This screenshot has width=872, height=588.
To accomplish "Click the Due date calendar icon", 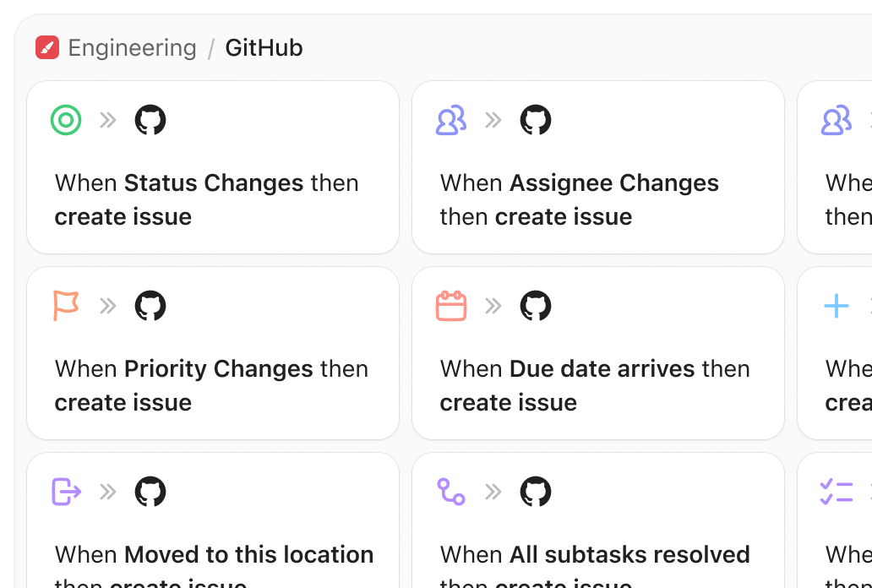I will point(451,306).
